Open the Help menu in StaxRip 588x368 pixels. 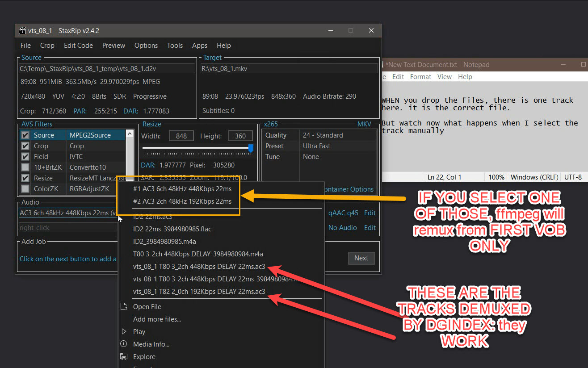pos(224,46)
